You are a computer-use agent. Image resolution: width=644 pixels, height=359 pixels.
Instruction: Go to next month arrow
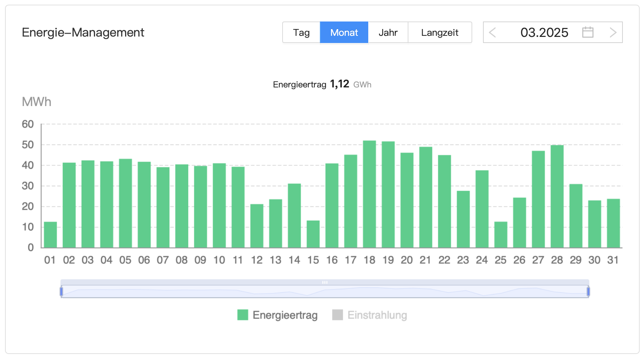[613, 32]
